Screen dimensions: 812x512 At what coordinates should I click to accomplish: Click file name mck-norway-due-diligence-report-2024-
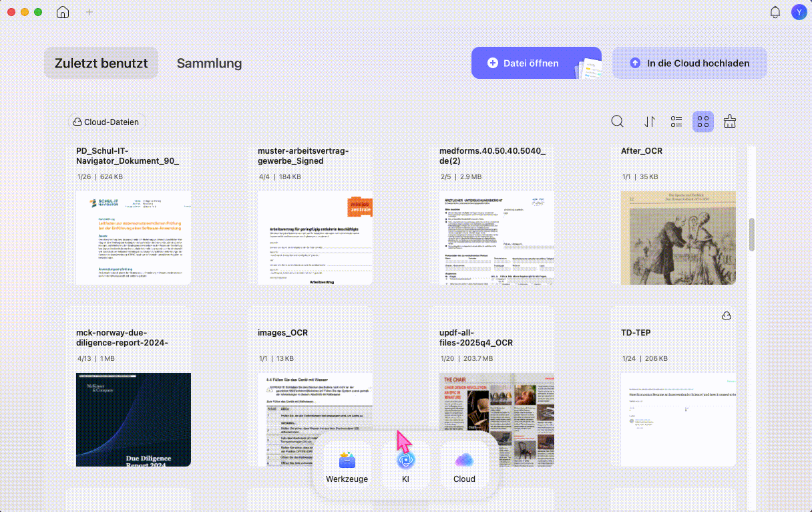click(x=122, y=338)
